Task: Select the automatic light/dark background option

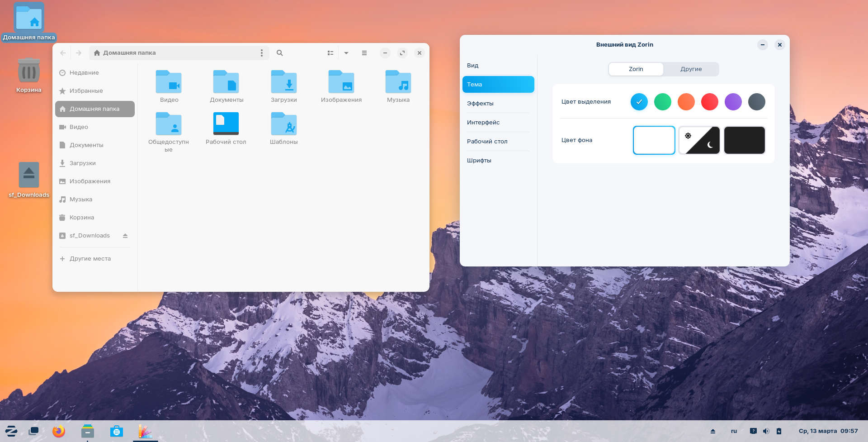Action: click(699, 140)
